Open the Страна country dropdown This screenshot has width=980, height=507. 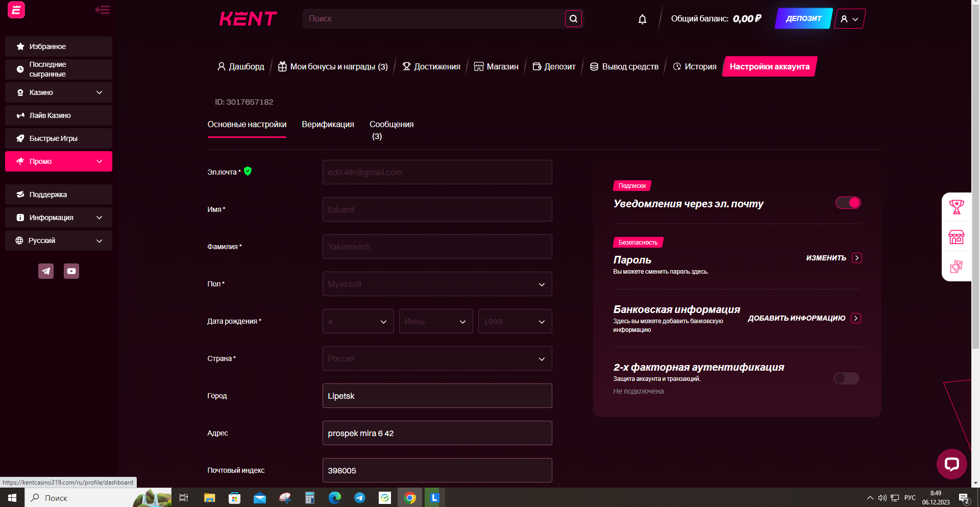(437, 359)
